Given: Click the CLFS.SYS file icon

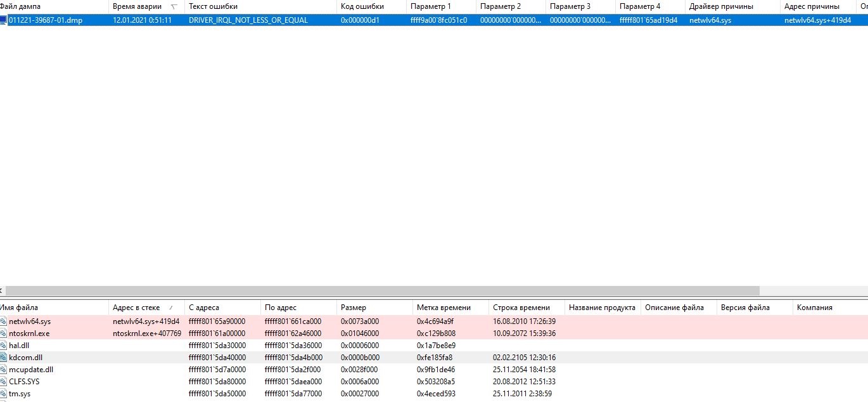Looking at the screenshot, I should (x=3, y=382).
